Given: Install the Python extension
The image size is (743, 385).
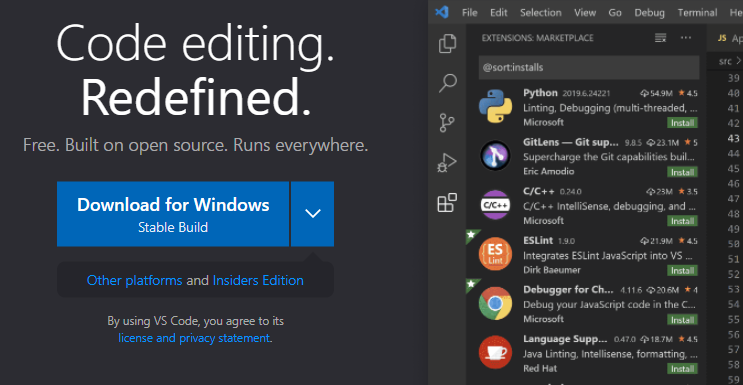Looking at the screenshot, I should 682,123.
